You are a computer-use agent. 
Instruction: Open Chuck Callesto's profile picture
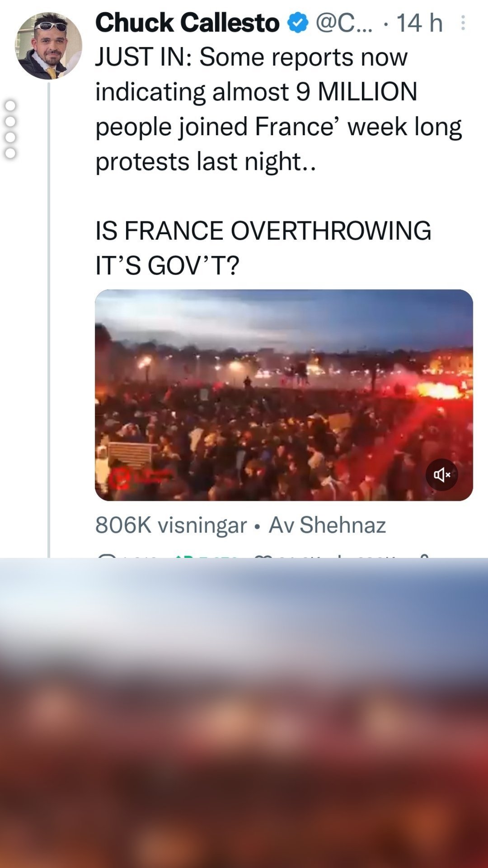pyautogui.click(x=49, y=46)
